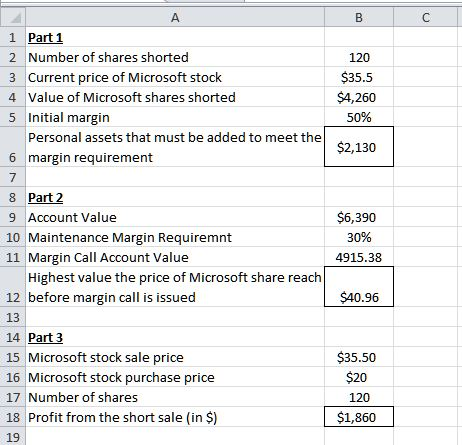
Task: Select row 12 header
Action: (x=13, y=287)
